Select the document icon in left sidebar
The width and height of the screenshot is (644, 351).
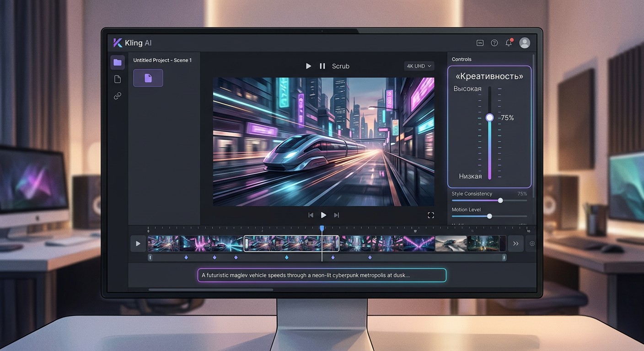[x=118, y=80]
